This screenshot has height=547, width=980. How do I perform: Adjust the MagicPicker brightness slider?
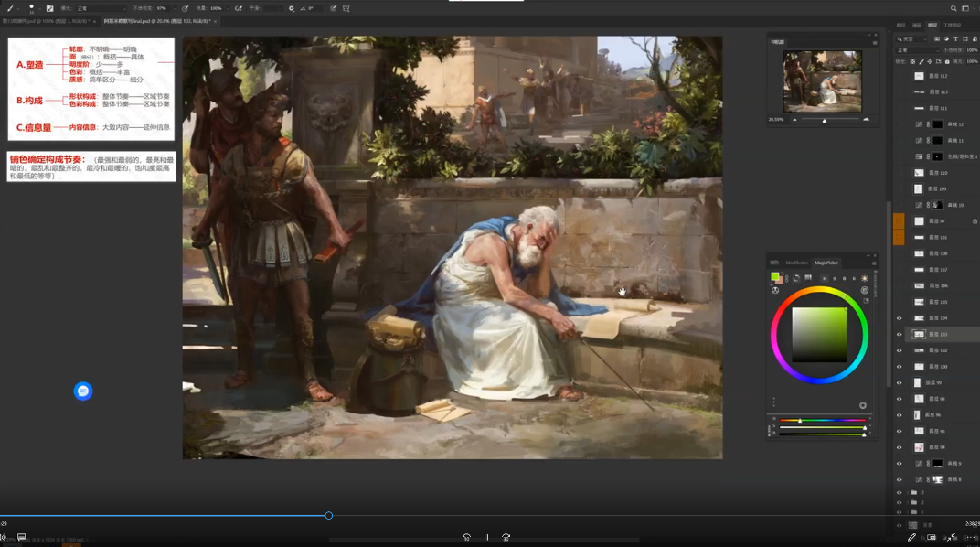point(822,434)
